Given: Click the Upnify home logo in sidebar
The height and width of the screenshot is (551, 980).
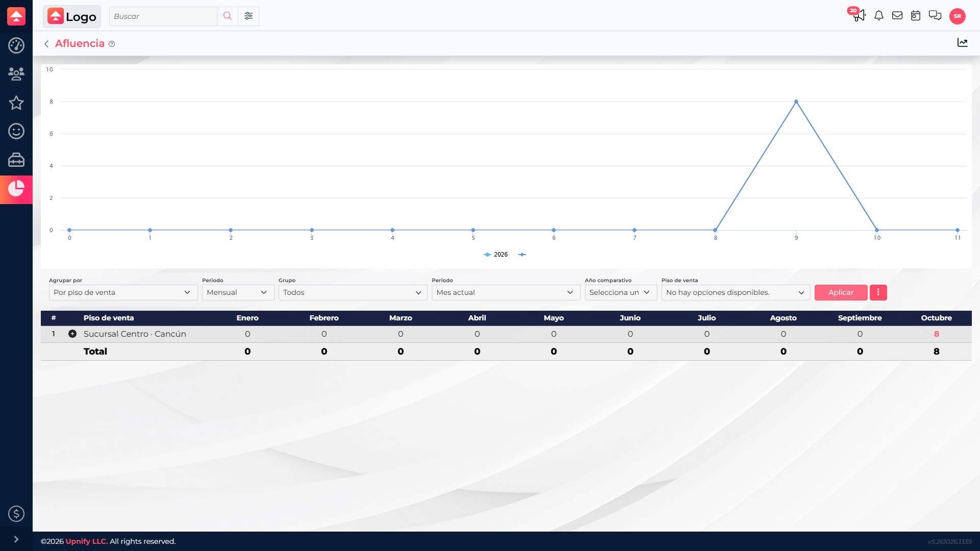Looking at the screenshot, I should pyautogui.click(x=16, y=16).
